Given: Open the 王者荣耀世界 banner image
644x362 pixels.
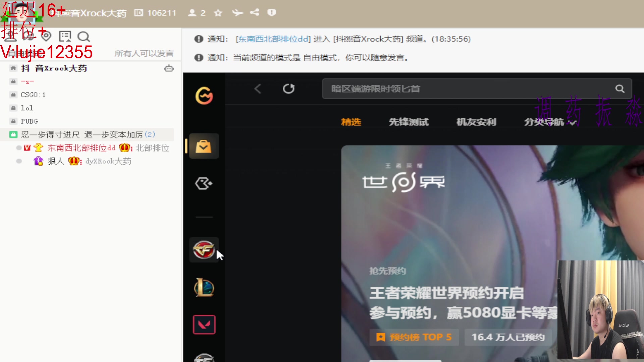Looking at the screenshot, I should [492, 253].
